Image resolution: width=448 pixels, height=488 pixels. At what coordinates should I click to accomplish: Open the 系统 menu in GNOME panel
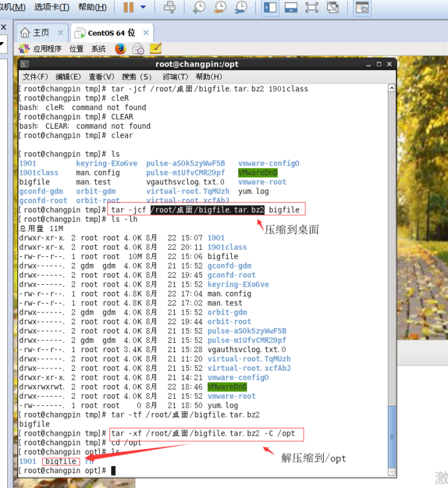(98, 49)
